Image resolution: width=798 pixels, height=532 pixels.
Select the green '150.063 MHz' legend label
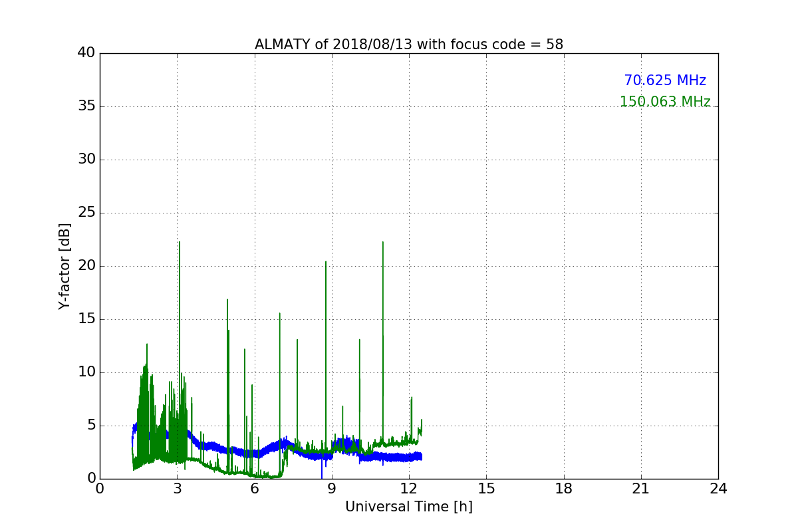click(665, 102)
